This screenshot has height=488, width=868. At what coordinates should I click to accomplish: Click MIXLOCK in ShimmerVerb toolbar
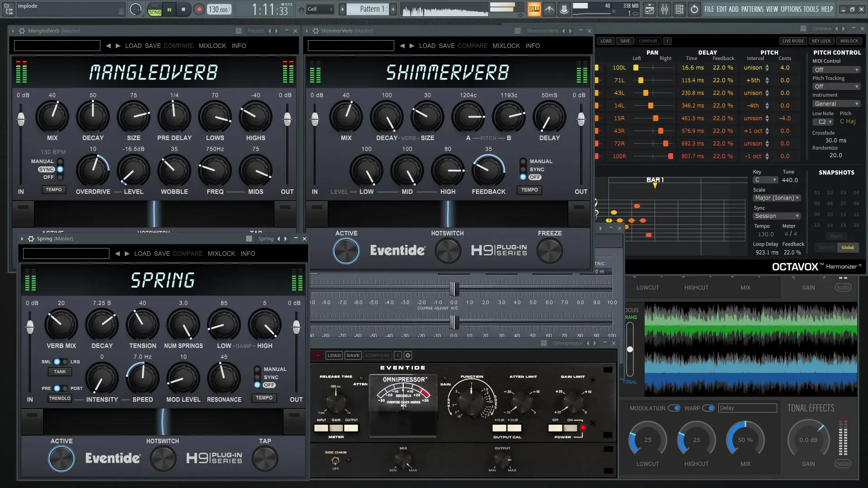[x=506, y=46]
